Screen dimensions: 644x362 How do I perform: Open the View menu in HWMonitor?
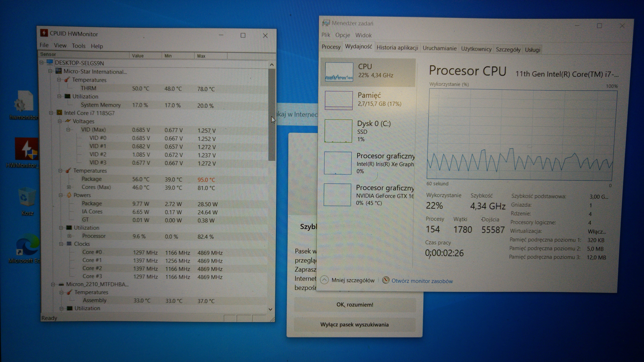point(60,45)
